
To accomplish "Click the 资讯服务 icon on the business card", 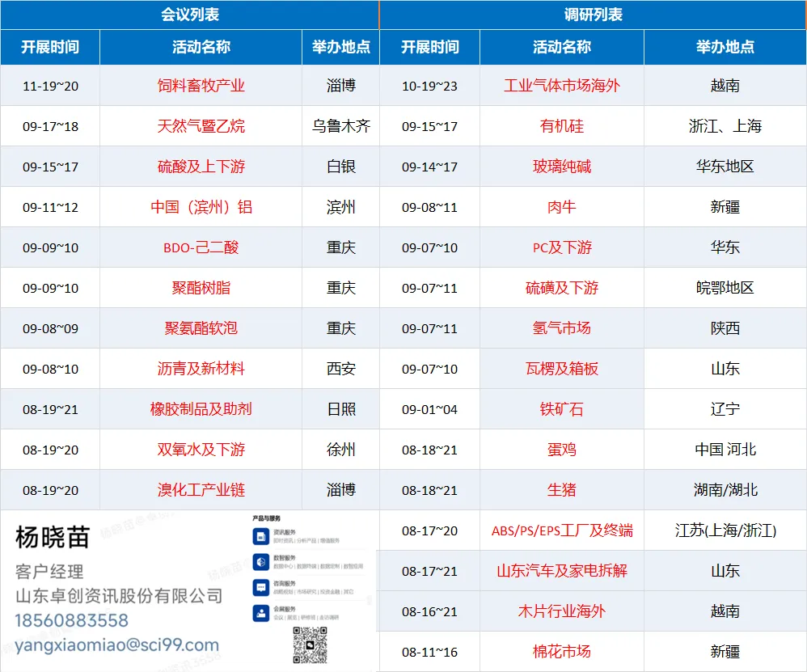I will click(261, 537).
